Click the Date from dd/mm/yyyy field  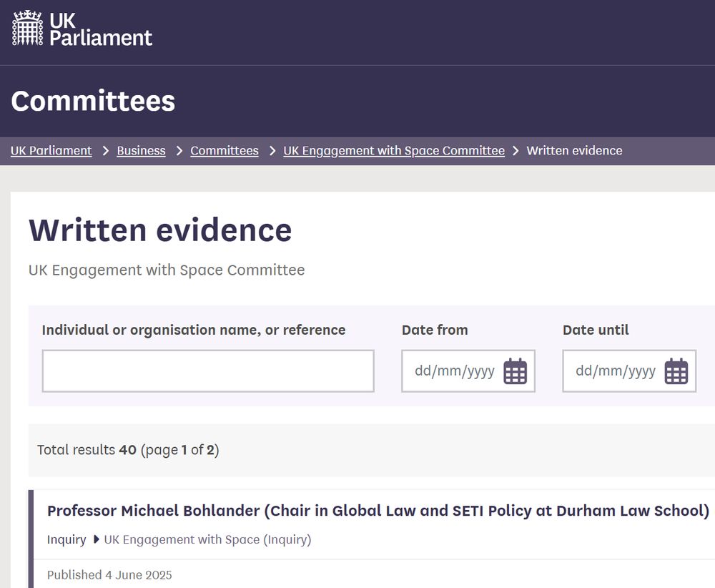click(468, 371)
